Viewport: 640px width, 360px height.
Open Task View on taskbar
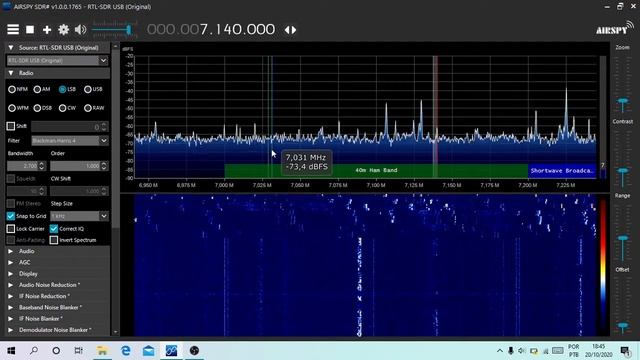(78, 351)
